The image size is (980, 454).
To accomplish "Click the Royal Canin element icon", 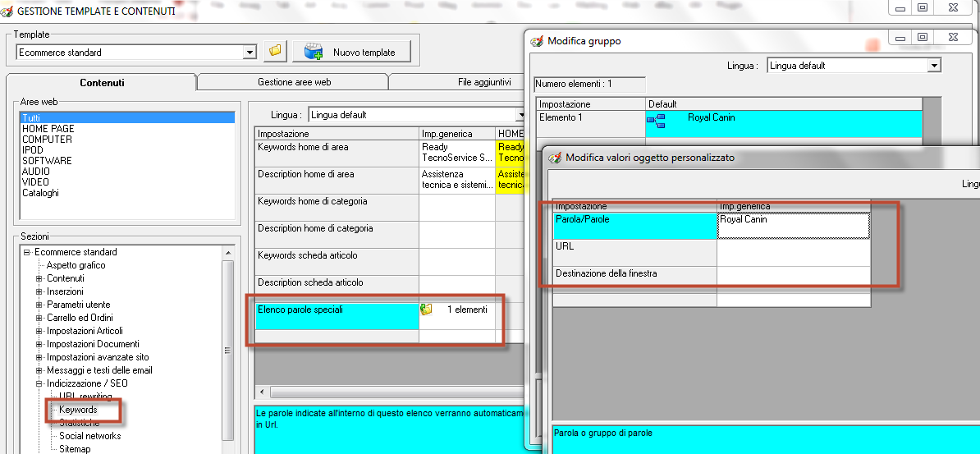I will click(656, 122).
